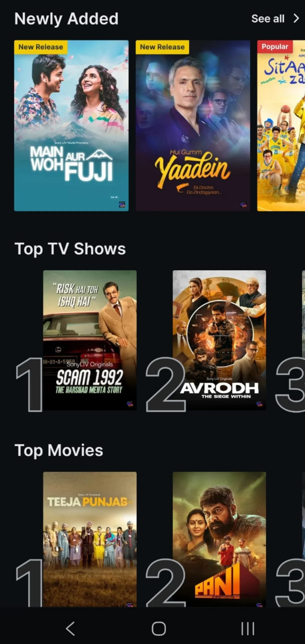Open the Pani movie poster
This screenshot has width=305, height=644.
tap(219, 539)
